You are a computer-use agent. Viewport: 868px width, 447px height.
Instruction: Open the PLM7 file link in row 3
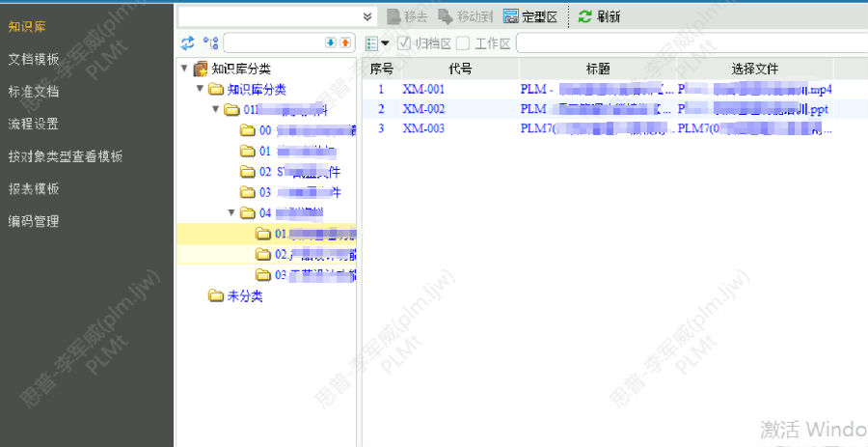[754, 128]
